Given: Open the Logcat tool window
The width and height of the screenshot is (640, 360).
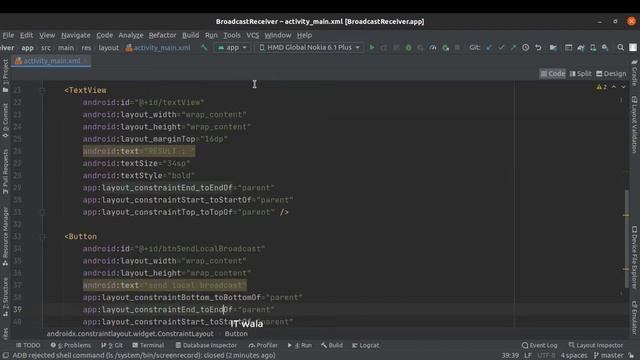Looking at the screenshot, I should tap(366, 345).
